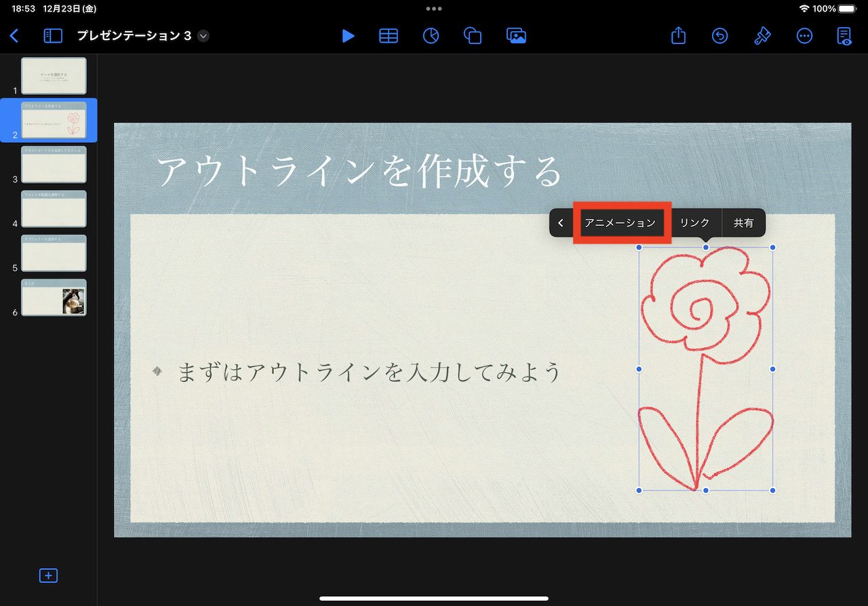Screen dimensions: 868x606
Task: Choose リンク in the popup menu
Action: click(x=695, y=223)
